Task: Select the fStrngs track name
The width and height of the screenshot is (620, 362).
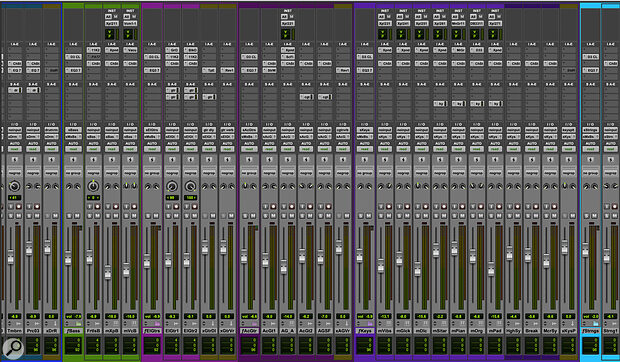Action: click(590, 330)
